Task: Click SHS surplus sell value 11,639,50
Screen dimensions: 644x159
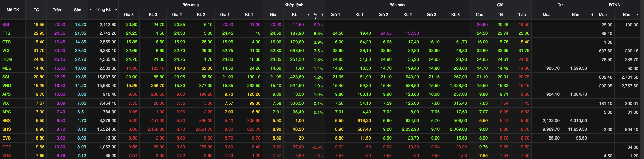Action: tap(577, 129)
